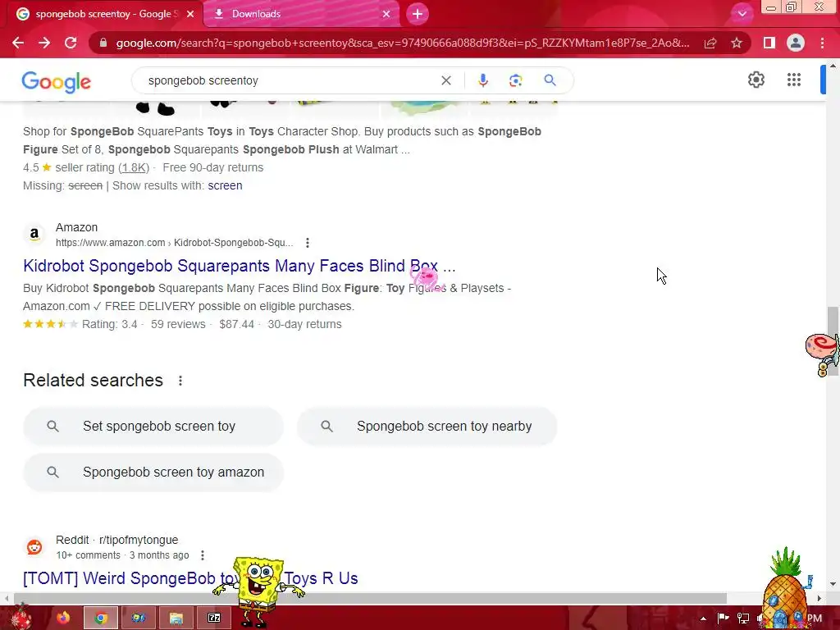This screenshot has height=630, width=840.
Task: Show hidden system tray icons
Action: click(x=703, y=619)
